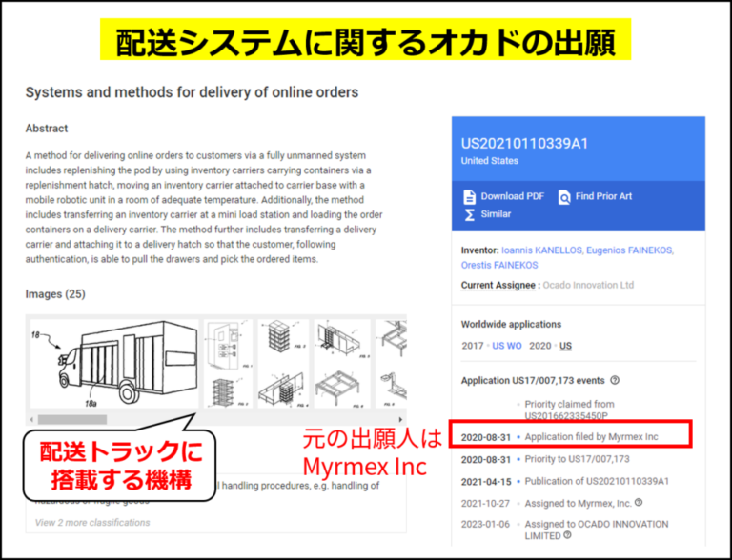Click the left arrow of image scrollbar

pos(31,420)
